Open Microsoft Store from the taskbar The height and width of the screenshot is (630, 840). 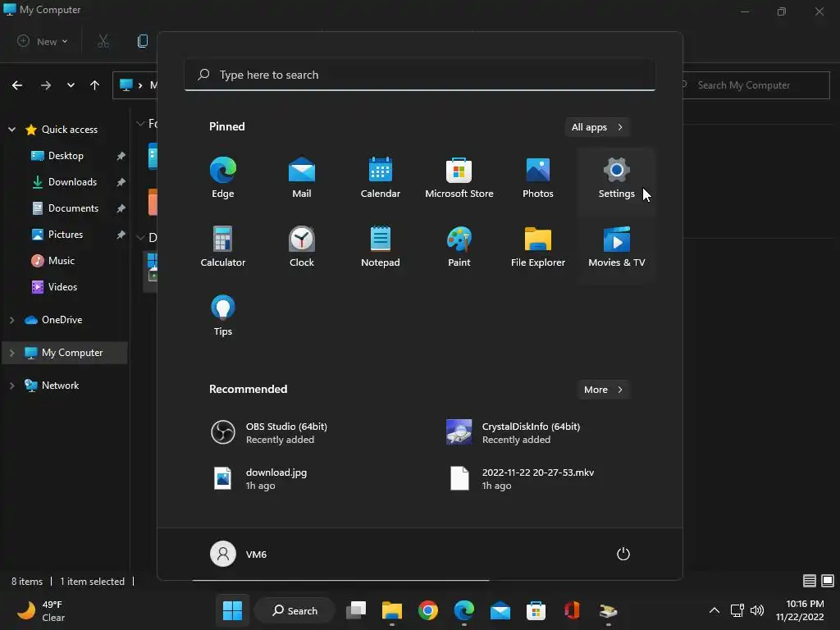pyautogui.click(x=536, y=610)
